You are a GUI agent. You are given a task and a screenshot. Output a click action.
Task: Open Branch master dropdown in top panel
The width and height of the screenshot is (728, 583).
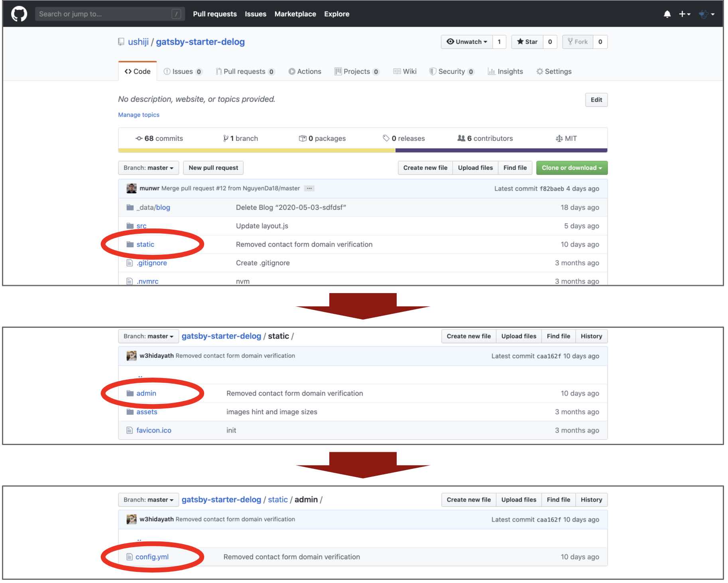pos(148,168)
